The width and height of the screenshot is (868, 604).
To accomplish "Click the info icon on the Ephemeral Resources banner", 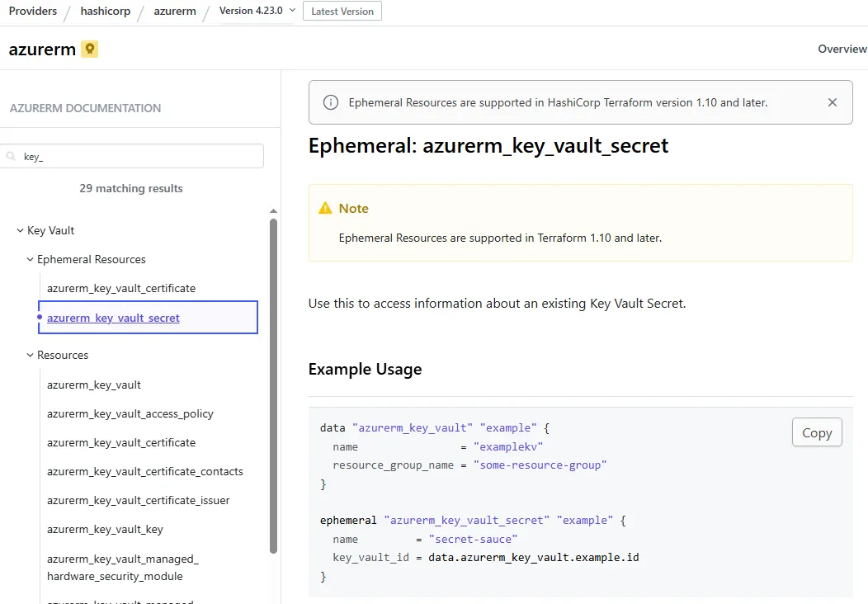I will (x=331, y=102).
